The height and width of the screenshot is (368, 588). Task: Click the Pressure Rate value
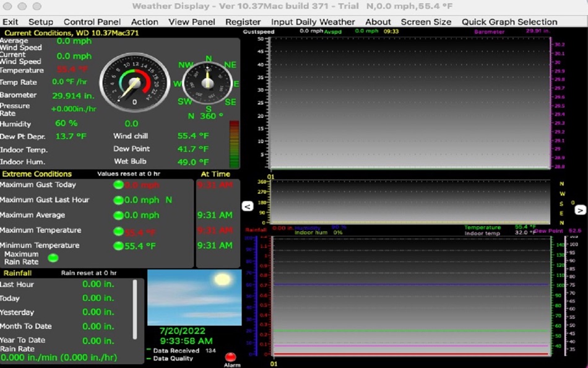click(74, 109)
